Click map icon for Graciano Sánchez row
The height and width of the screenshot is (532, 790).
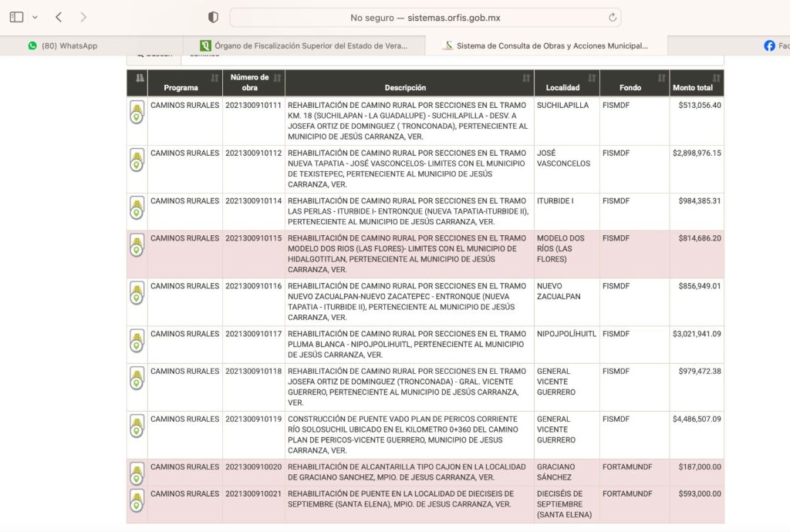pos(137,473)
